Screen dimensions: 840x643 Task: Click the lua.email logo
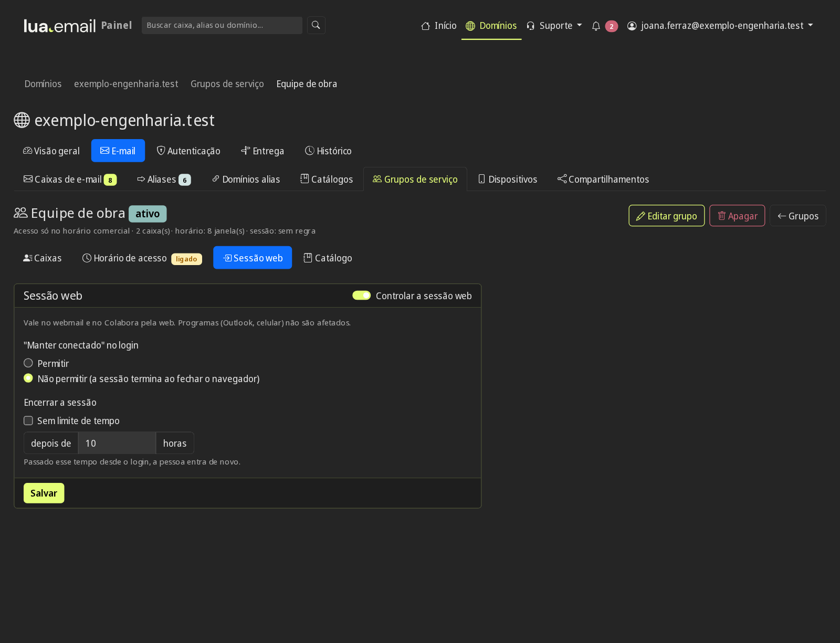click(60, 26)
